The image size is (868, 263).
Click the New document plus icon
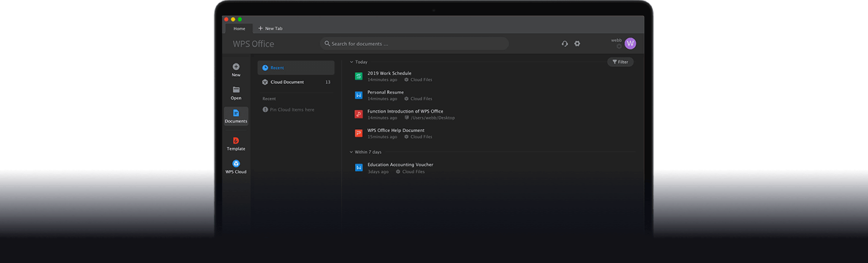point(236,67)
